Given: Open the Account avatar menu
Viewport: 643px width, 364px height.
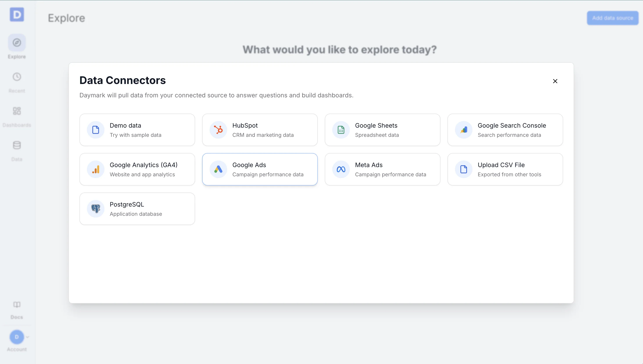Looking at the screenshot, I should coord(16,337).
